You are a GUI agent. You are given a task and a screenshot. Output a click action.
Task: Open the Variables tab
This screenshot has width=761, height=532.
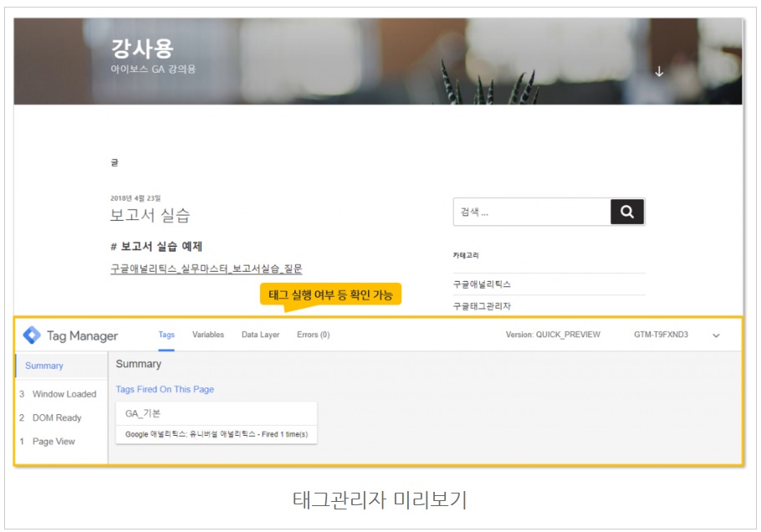(x=208, y=335)
